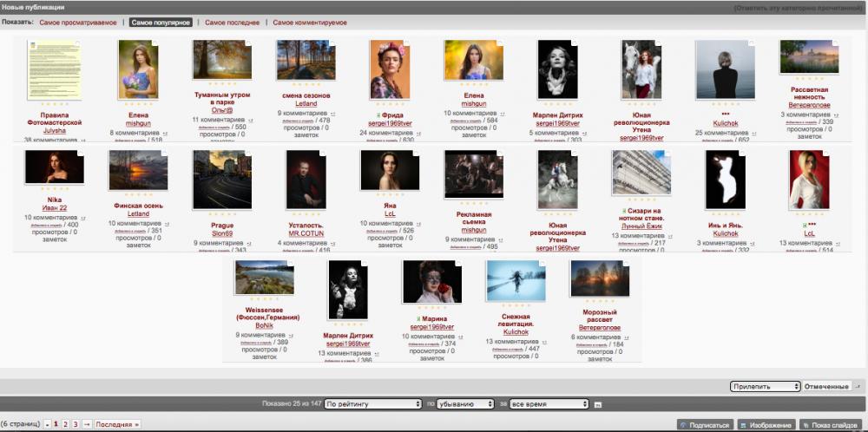
Task: Go to page 3 in the pagination
Action: pyautogui.click(x=76, y=424)
